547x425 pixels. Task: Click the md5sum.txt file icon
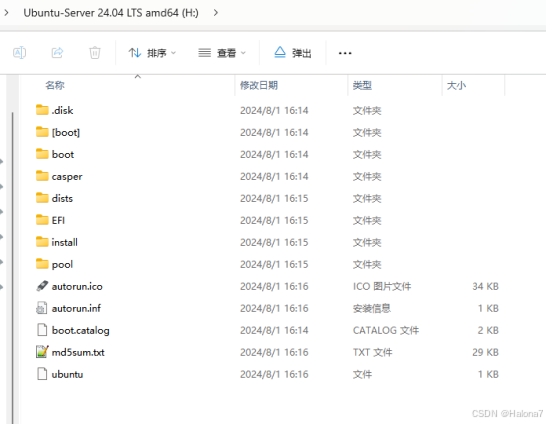42,352
